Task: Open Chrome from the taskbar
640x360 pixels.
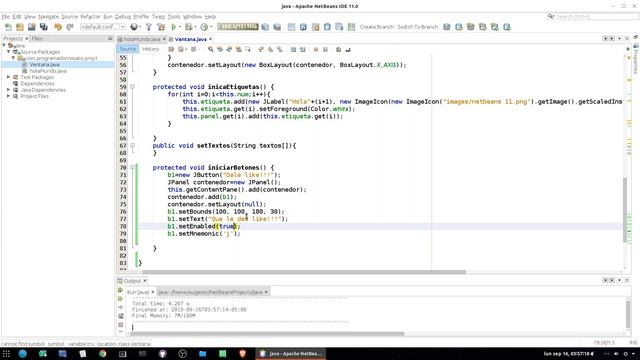Action: pos(102,353)
